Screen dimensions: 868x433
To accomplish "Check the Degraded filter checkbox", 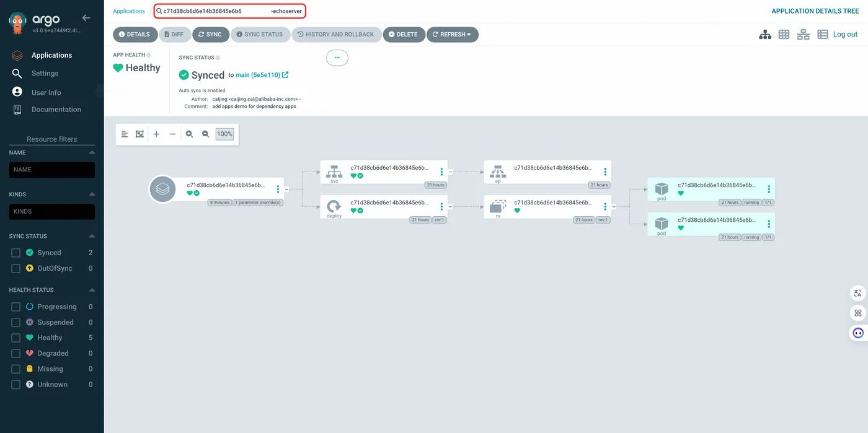I will 16,353.
